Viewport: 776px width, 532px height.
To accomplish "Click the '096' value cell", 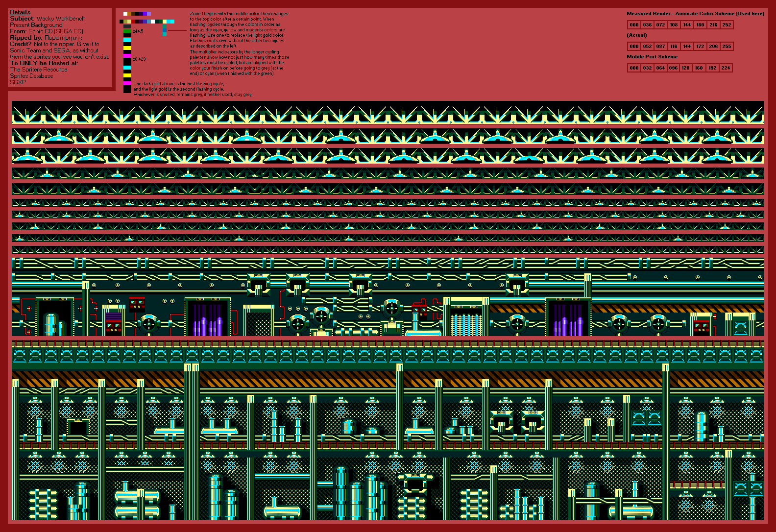I will point(673,68).
